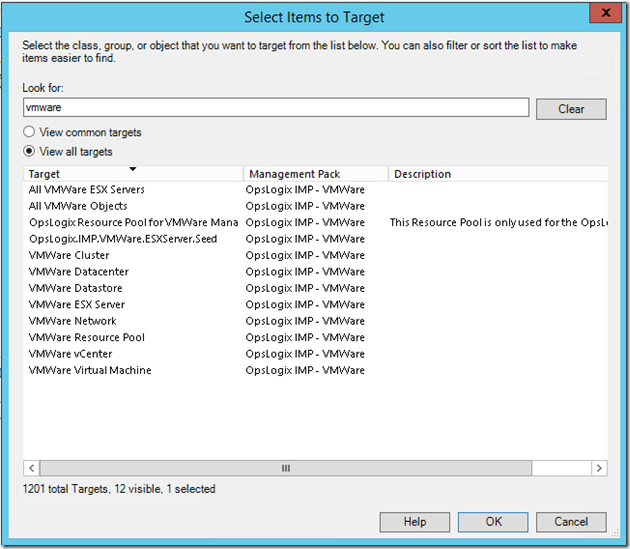Select the 'View common targets' radio button
Viewport: 630px width, 549px height.
(29, 132)
